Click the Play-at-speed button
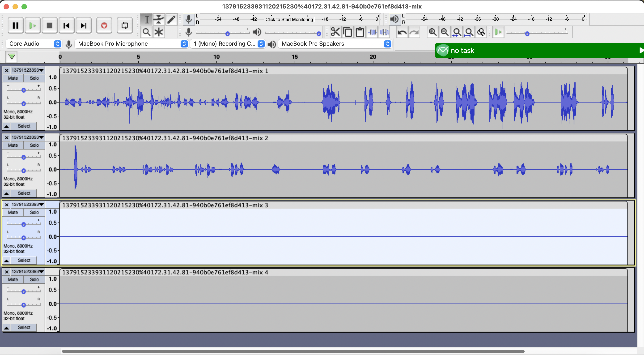 click(x=498, y=32)
